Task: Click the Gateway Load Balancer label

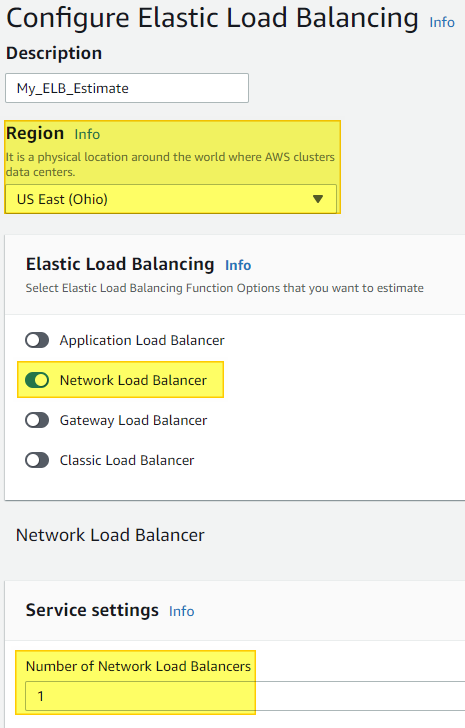Action: [x=133, y=420]
